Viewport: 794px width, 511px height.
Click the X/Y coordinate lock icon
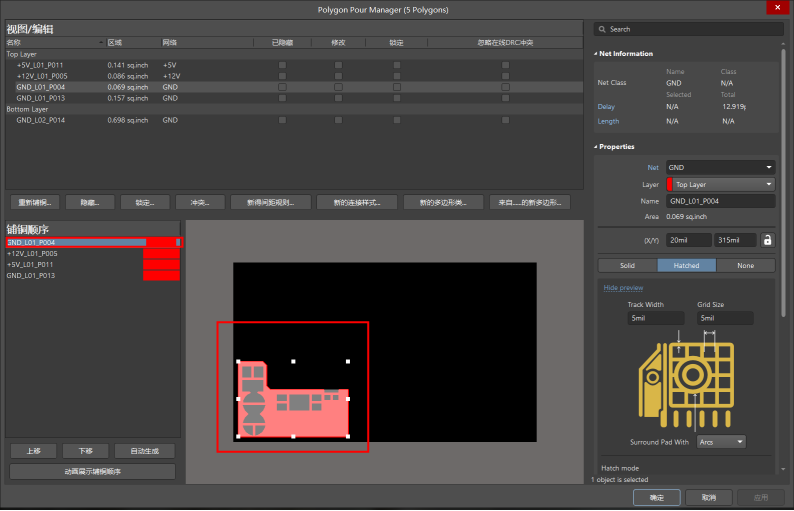[x=767, y=240]
